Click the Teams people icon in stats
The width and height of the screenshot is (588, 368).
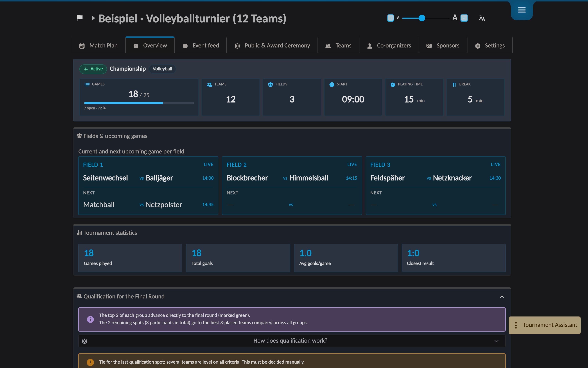point(209,84)
